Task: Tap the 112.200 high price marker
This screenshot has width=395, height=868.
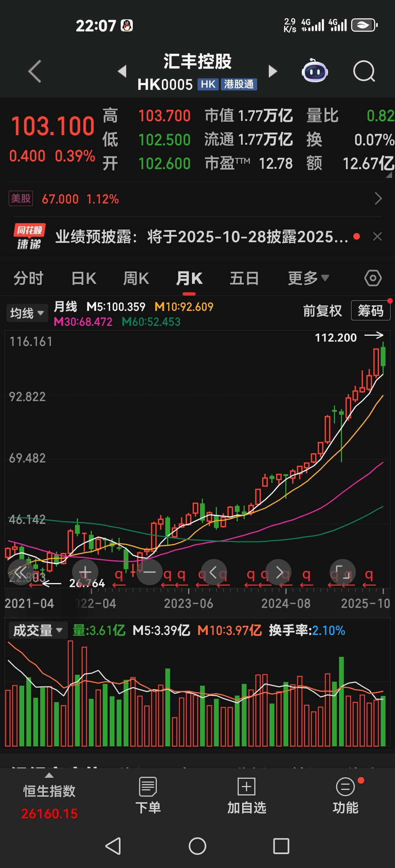Action: (x=336, y=337)
